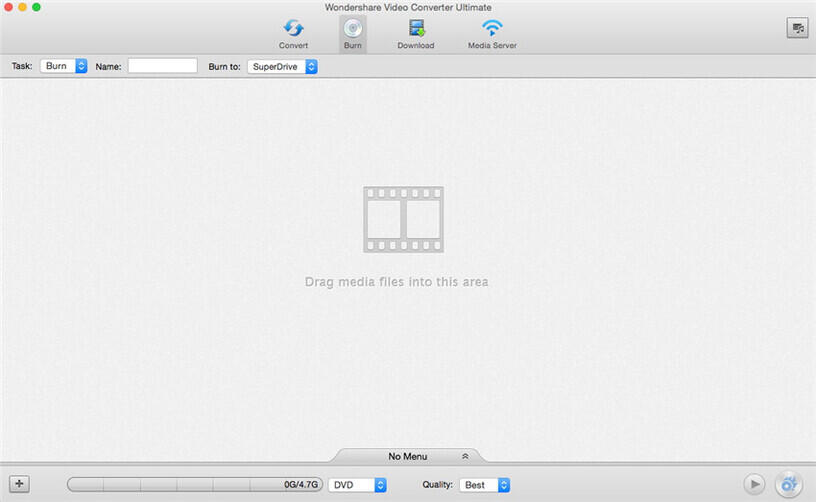
Task: Click the burn disc button
Action: tap(789, 484)
